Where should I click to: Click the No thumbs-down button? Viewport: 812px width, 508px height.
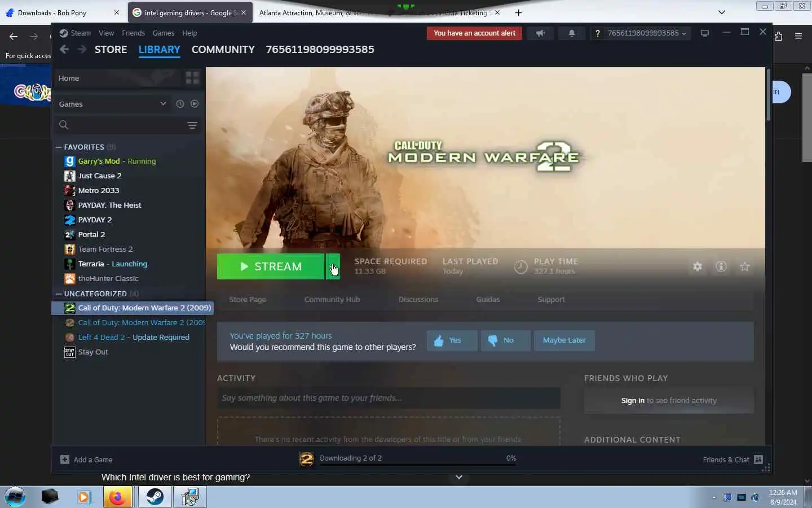coord(505,340)
